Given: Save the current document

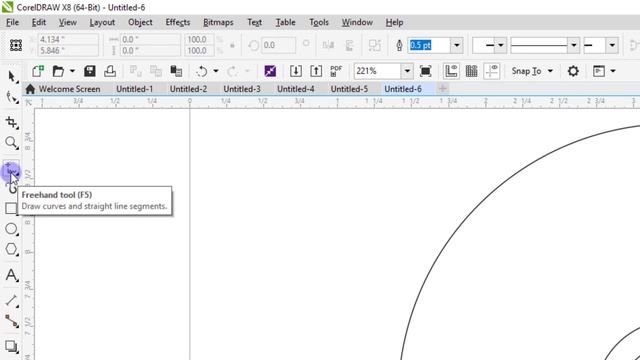Looking at the screenshot, I should 89,71.
